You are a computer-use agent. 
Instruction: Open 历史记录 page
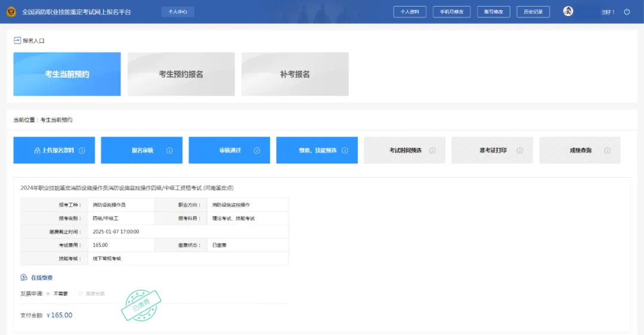(533, 12)
